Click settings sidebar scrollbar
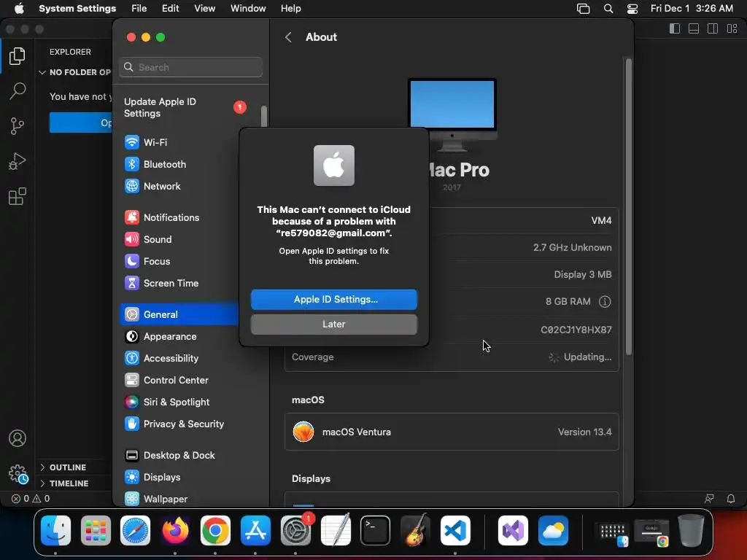Screen dimensions: 747x560 click(263, 117)
